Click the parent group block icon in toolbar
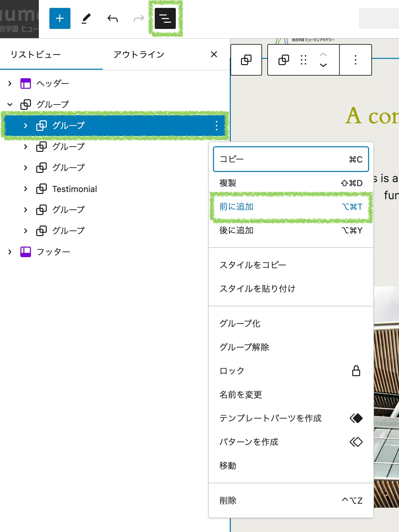Viewport: 399px width, 532px height. coord(246,60)
